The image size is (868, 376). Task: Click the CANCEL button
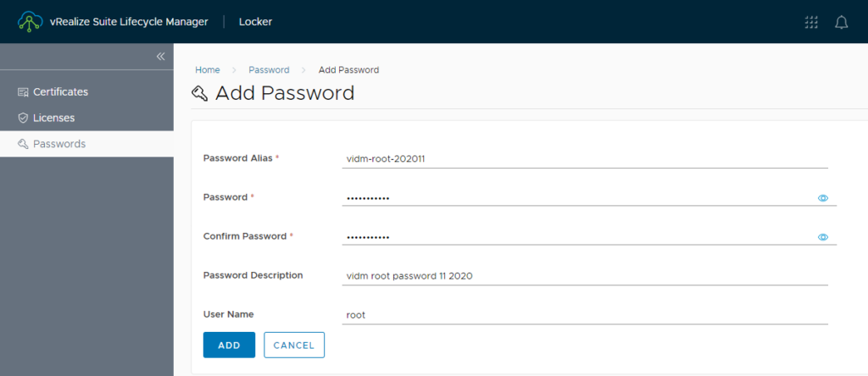pyautogui.click(x=294, y=345)
